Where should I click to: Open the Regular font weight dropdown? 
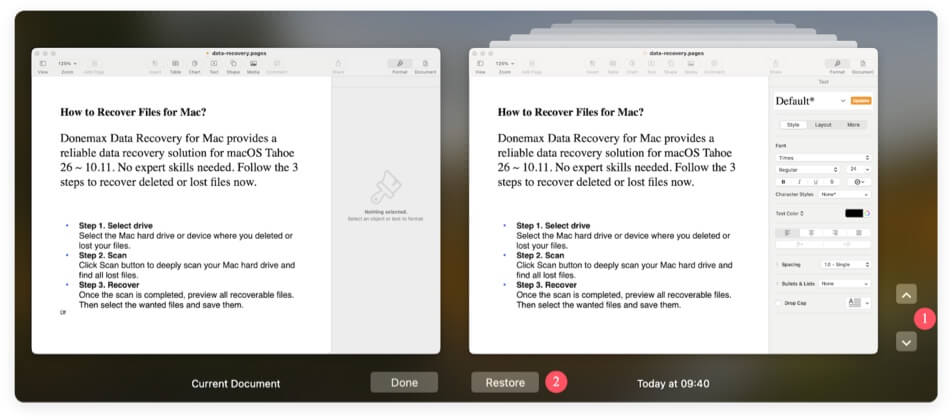[x=807, y=170]
